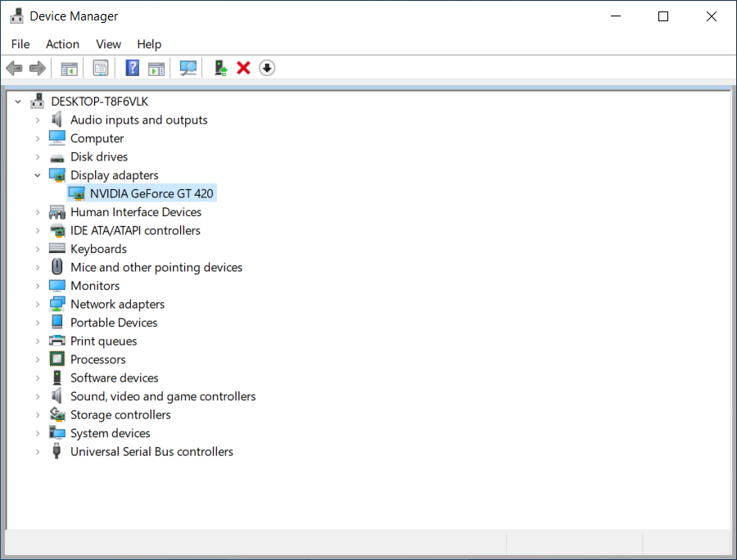This screenshot has width=737, height=560.
Task: Open Help via blue question mark icon
Action: click(x=133, y=68)
